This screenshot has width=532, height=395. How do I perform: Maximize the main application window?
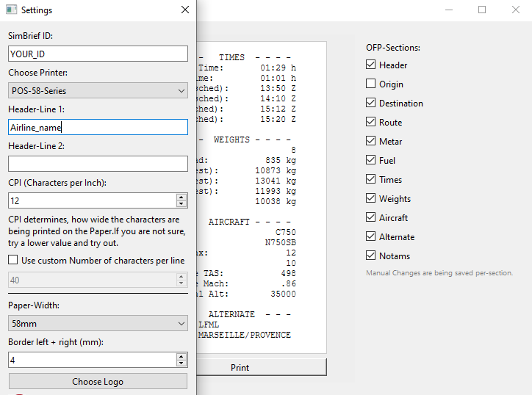[x=482, y=10]
